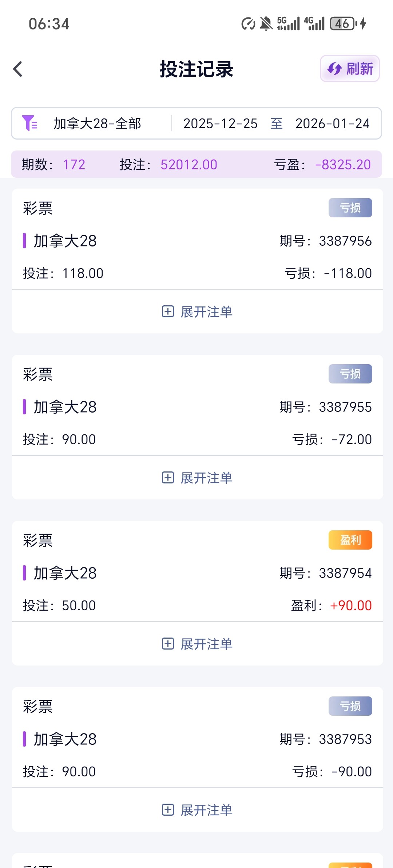Screen dimensions: 393x868
Task: Expand 展开注单 for issue 3387956
Action: coord(206,312)
